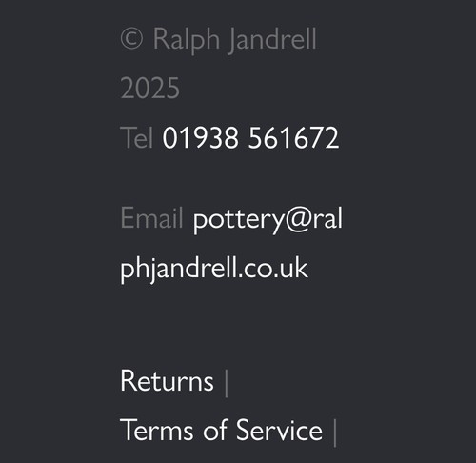Click the pottery@ral email address line
The height and width of the screenshot is (463, 476).
click(268, 219)
